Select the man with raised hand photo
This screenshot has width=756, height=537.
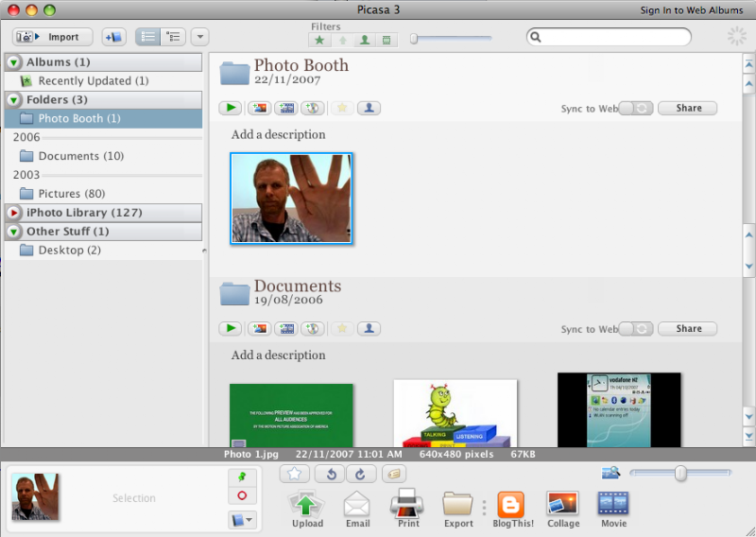(291, 199)
